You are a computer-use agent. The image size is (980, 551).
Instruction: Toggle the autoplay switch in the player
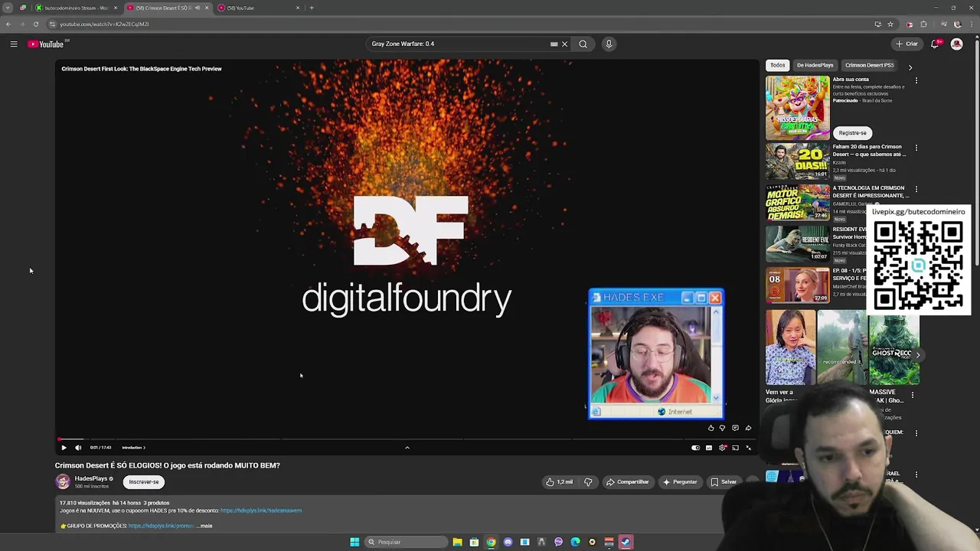[x=695, y=448]
